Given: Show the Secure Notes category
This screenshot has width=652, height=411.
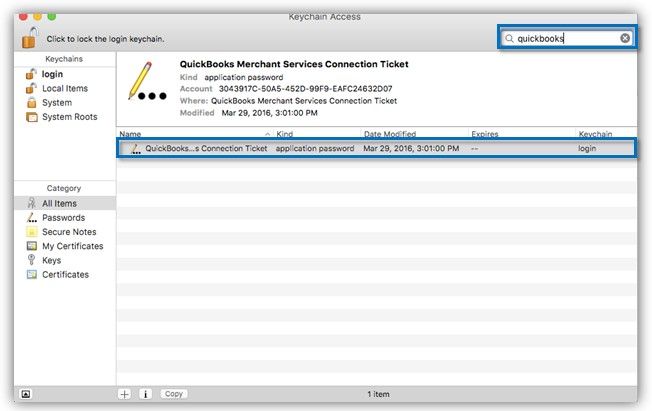Looking at the screenshot, I should tap(69, 232).
